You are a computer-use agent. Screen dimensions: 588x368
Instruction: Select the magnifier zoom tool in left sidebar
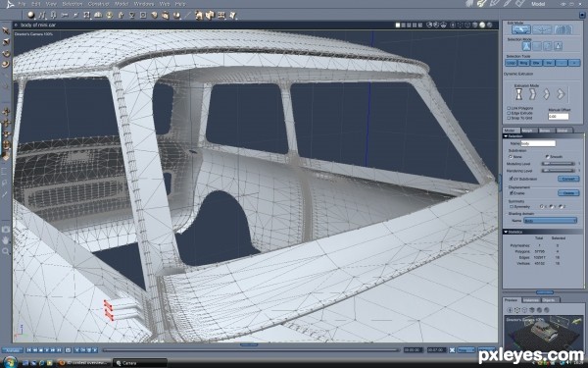coord(6,251)
